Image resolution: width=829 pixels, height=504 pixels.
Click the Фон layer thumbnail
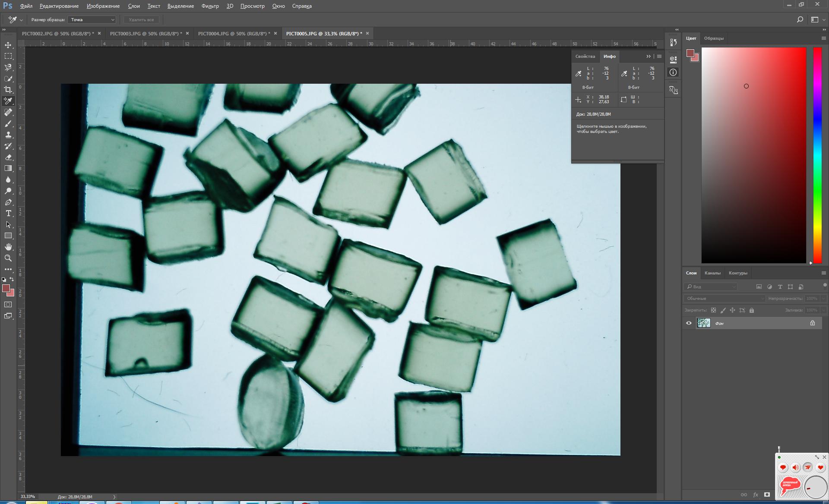pos(704,323)
